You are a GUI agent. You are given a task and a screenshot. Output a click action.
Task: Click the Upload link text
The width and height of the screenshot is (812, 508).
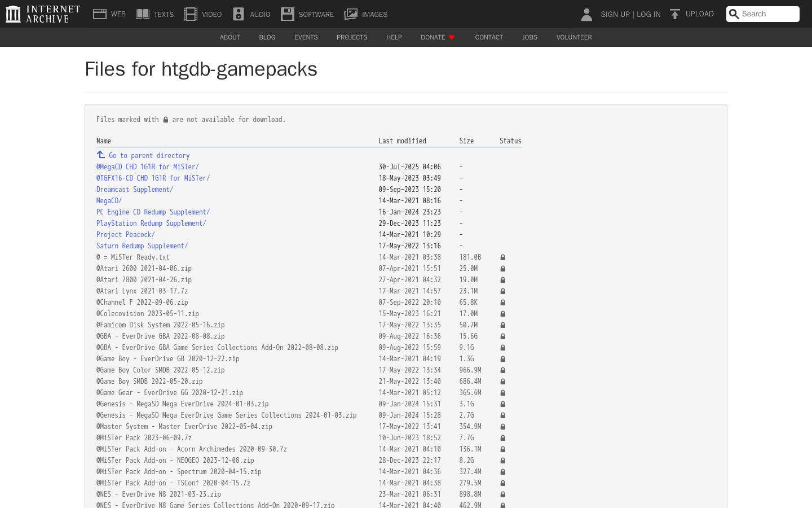click(x=700, y=14)
